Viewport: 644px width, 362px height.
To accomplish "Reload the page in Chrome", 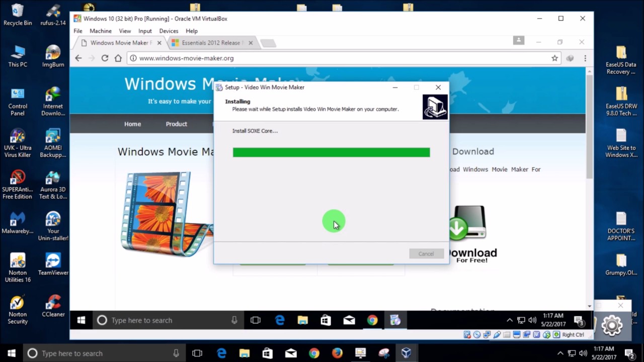I will [105, 58].
